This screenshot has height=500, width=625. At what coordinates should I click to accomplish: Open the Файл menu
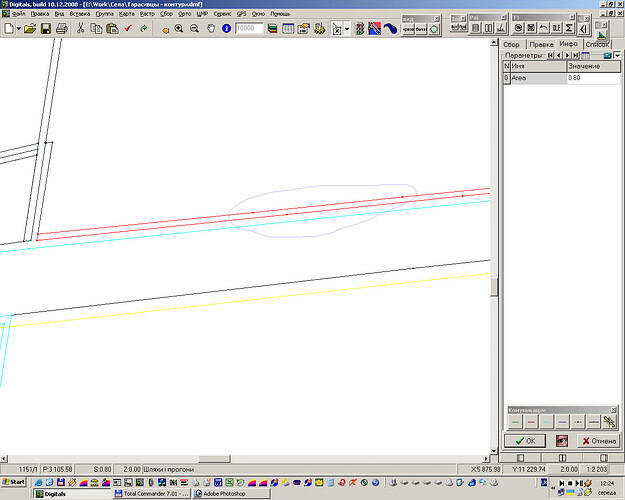(18, 14)
